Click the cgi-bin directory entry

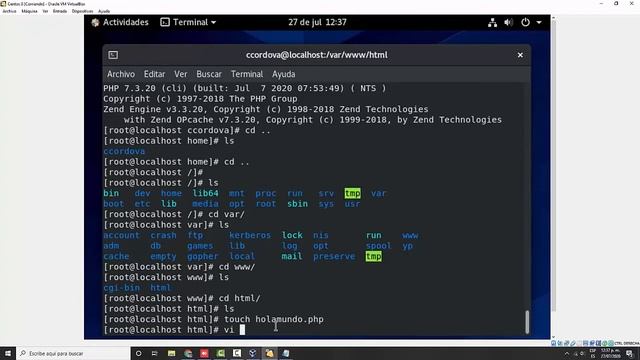122,288
